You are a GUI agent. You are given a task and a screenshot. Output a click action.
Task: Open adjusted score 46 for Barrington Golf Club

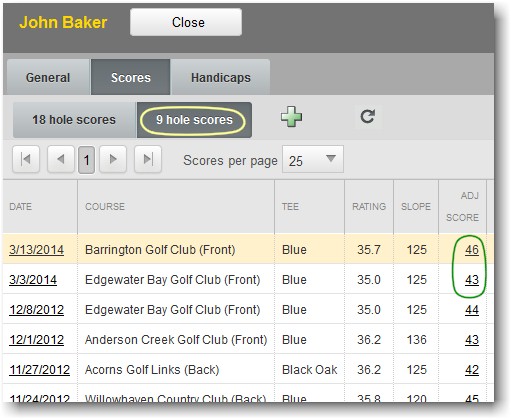pos(472,250)
